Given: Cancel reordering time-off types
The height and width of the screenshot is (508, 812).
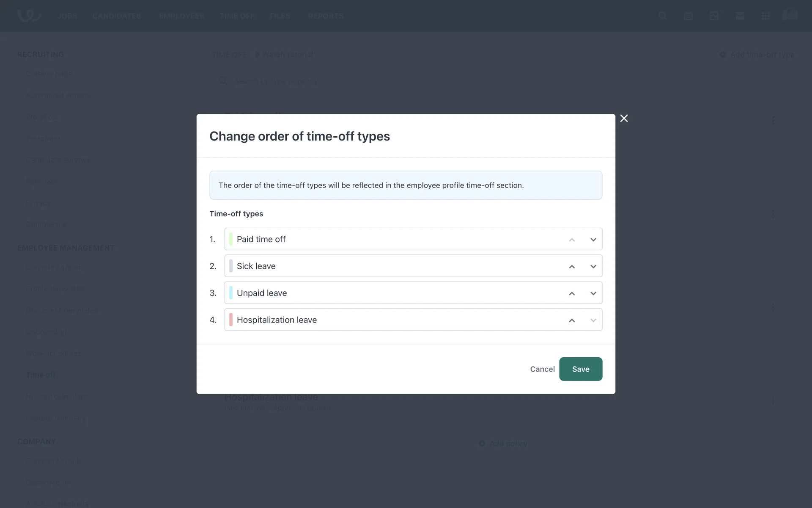Looking at the screenshot, I should [542, 369].
